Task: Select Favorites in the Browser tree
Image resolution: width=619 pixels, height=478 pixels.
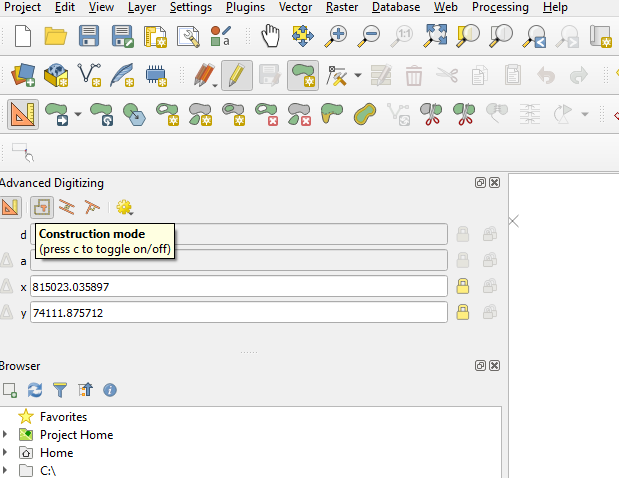Action: click(63, 416)
